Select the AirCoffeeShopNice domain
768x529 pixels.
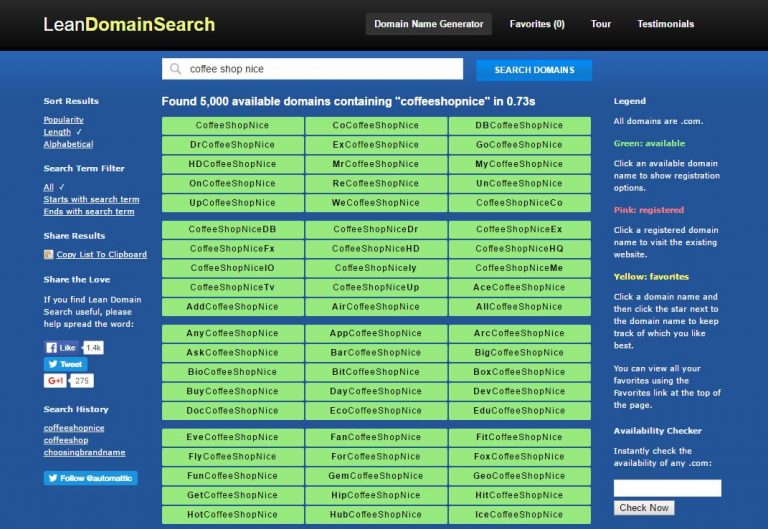[376, 307]
